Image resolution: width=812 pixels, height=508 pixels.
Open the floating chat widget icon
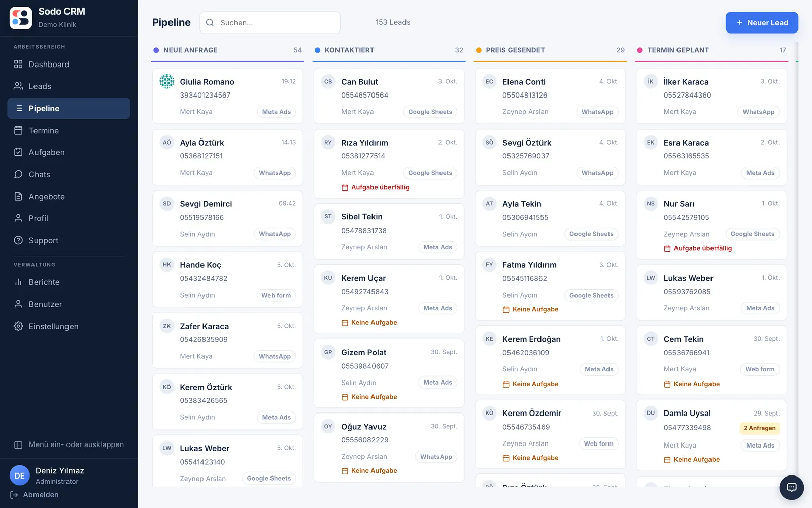791,488
